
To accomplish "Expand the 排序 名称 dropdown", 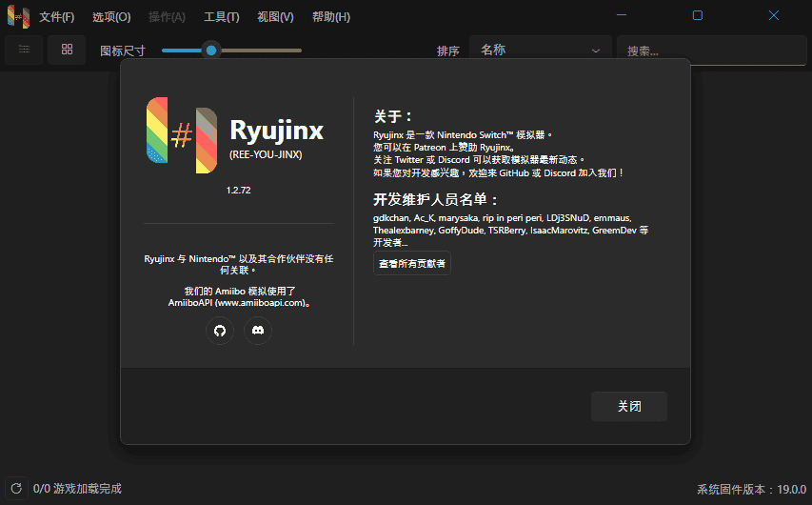I will pyautogui.click(x=541, y=50).
